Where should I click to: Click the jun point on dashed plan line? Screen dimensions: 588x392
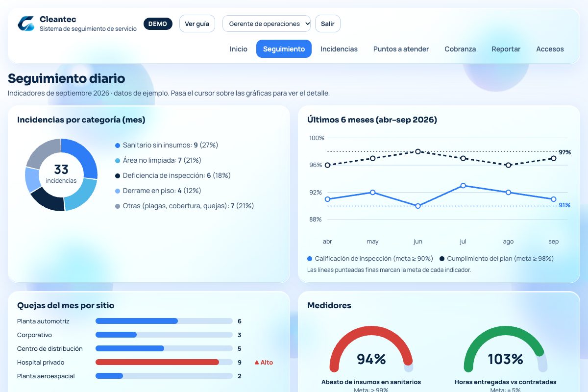(x=418, y=152)
